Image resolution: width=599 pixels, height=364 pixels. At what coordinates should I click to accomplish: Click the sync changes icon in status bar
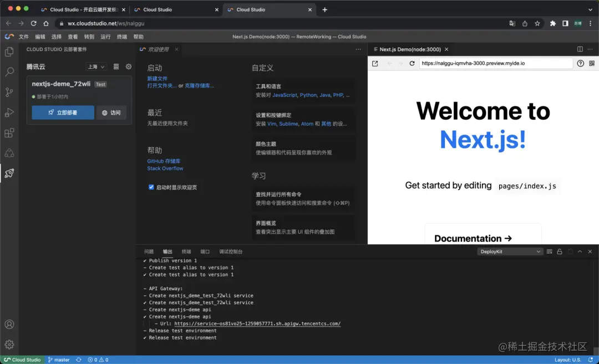click(x=78, y=360)
